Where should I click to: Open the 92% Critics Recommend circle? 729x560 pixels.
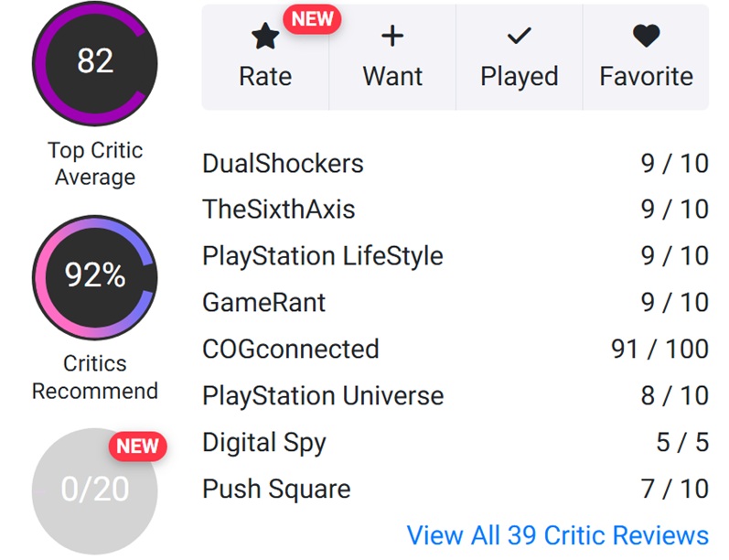95,277
